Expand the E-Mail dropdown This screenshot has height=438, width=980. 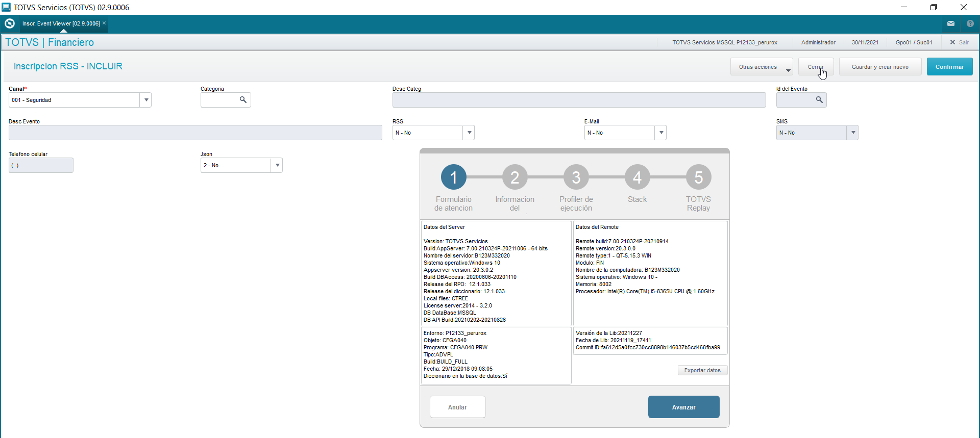click(661, 133)
